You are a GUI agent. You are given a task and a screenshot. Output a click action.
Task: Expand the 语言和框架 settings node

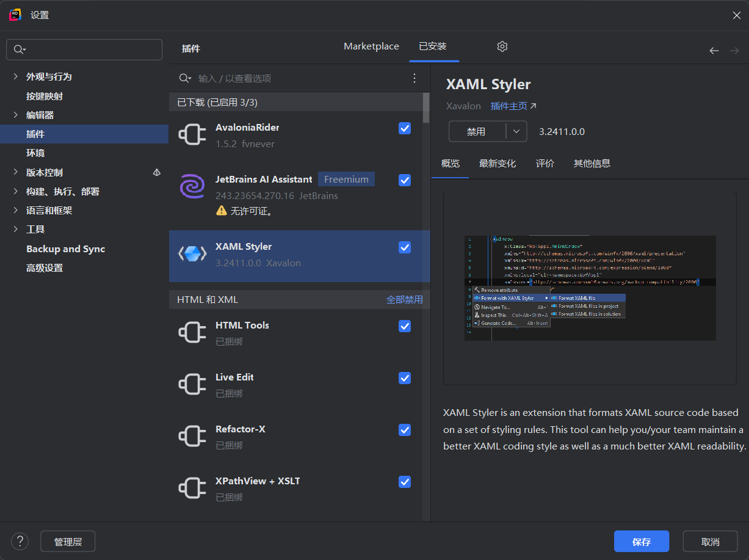[16, 210]
